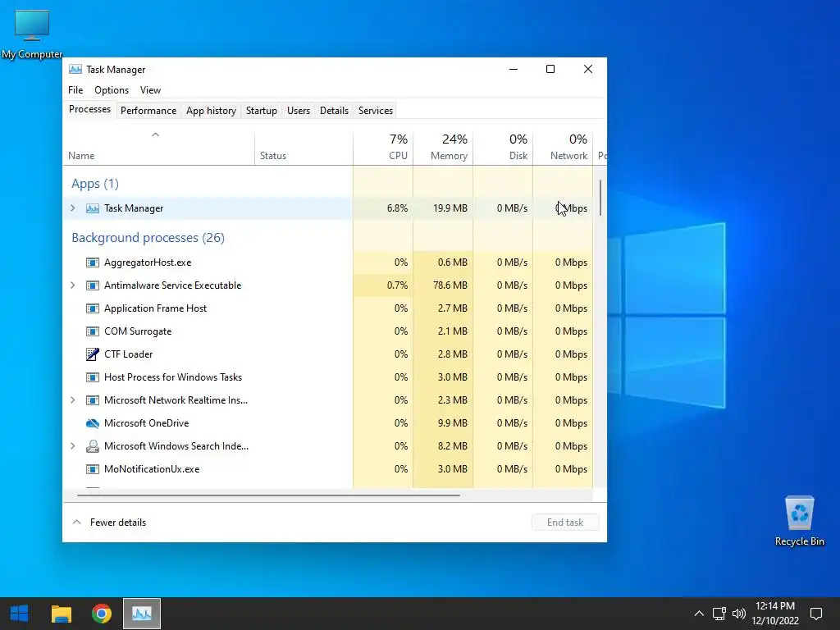
Task: Click the End task button
Action: [x=565, y=523]
